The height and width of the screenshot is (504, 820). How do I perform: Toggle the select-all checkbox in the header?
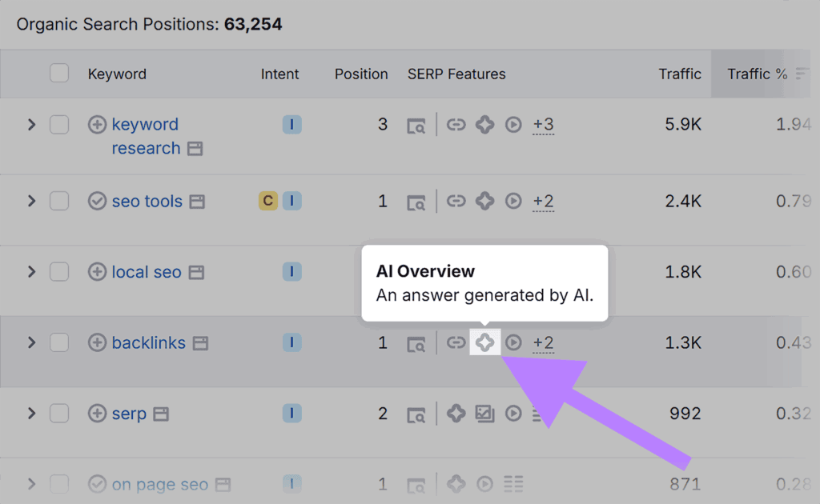[x=59, y=72]
